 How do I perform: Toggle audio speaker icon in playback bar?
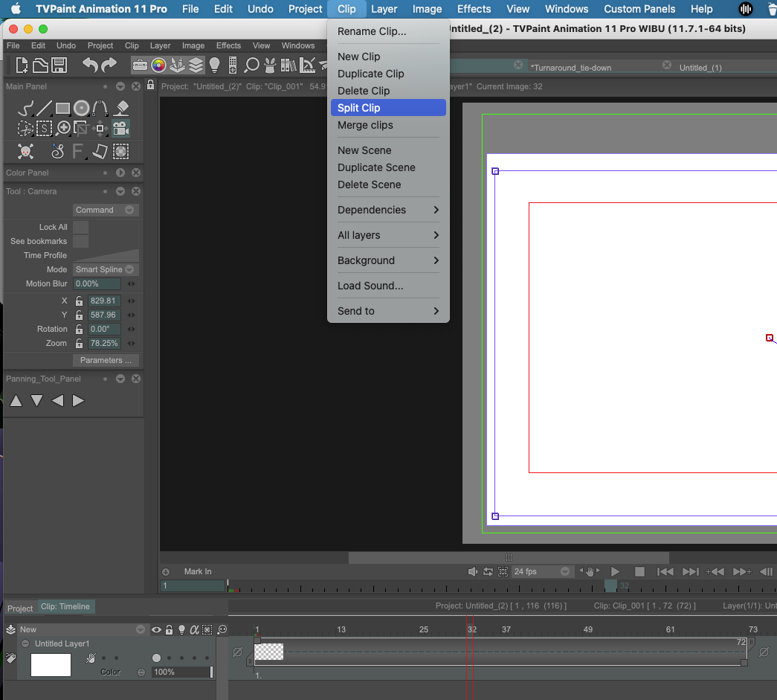472,571
